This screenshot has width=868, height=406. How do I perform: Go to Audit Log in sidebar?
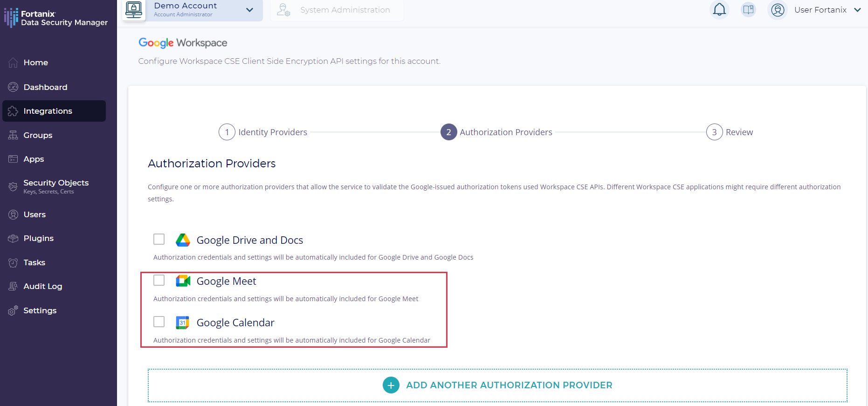[x=42, y=286]
